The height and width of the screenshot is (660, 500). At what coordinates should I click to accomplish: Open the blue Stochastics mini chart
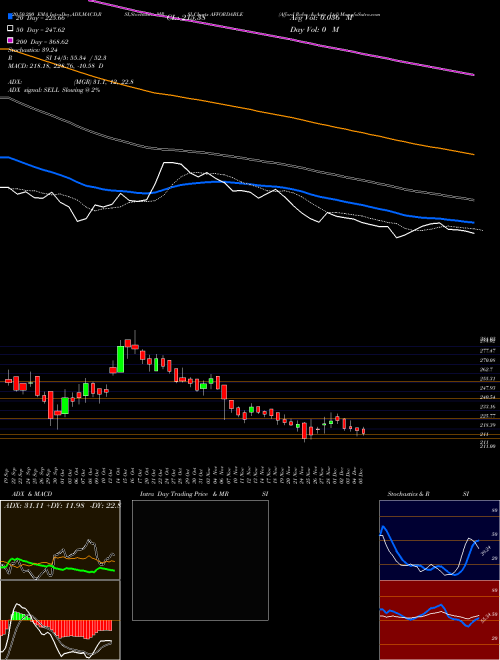pyautogui.click(x=439, y=540)
